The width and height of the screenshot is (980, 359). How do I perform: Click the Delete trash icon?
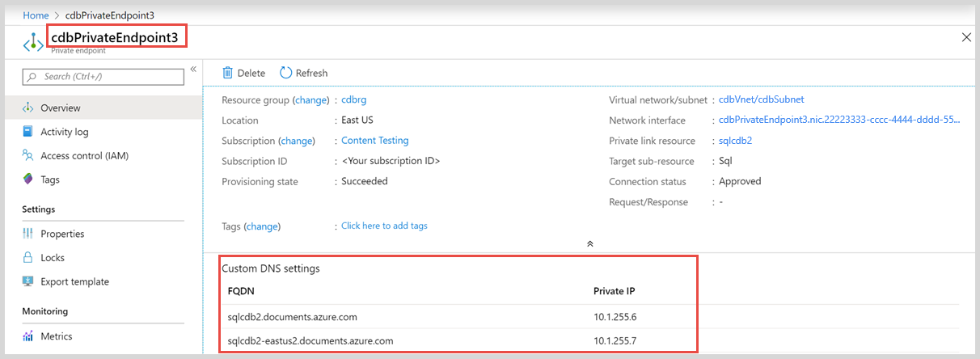[228, 73]
